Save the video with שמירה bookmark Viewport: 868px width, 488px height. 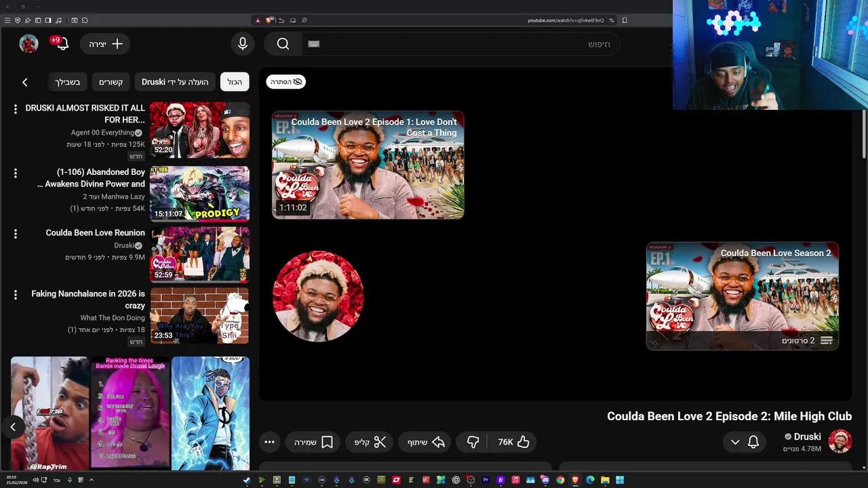tap(313, 442)
